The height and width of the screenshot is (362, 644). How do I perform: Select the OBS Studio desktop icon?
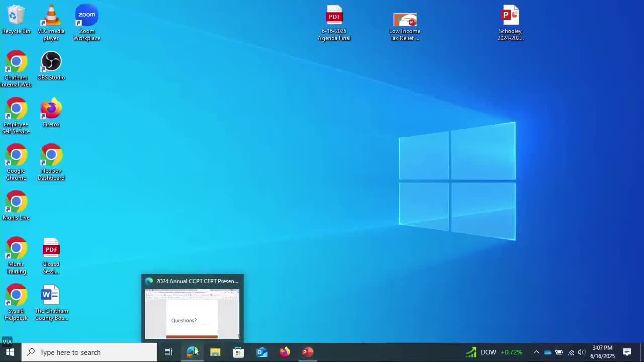tap(51, 66)
